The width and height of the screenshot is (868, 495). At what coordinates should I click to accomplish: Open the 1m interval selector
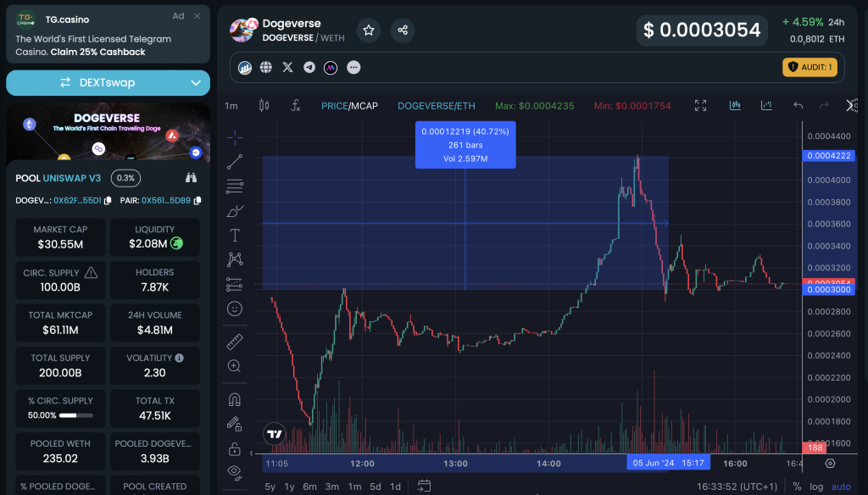231,106
